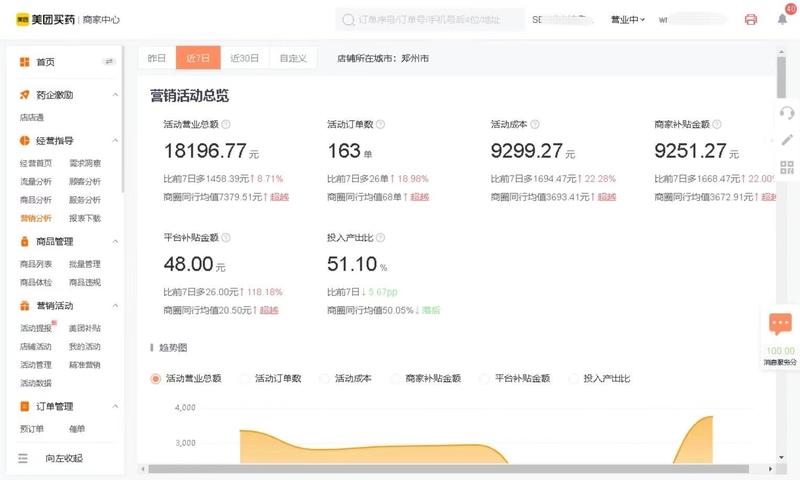Click 向左收起 collapse sidebar label
800x480 pixels.
64,458
